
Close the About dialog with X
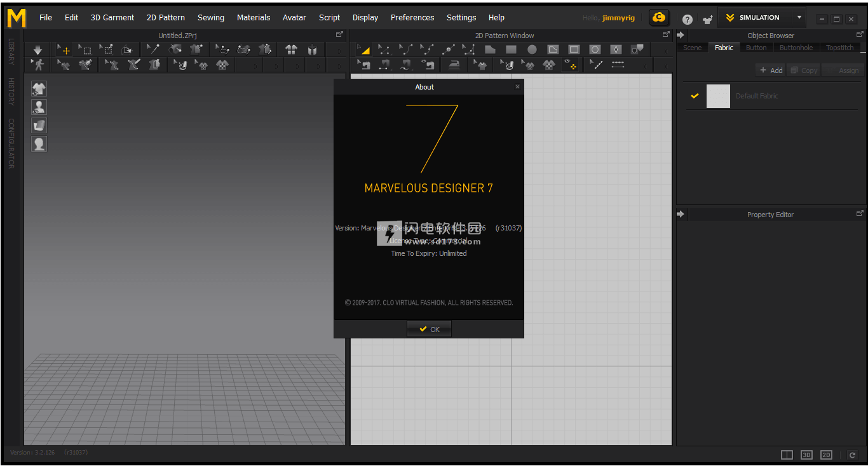(517, 87)
